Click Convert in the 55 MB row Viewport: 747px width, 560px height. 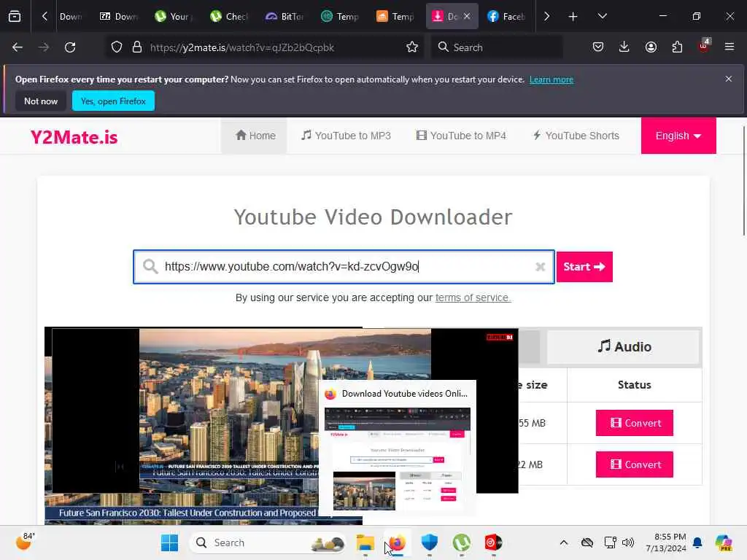click(x=634, y=423)
